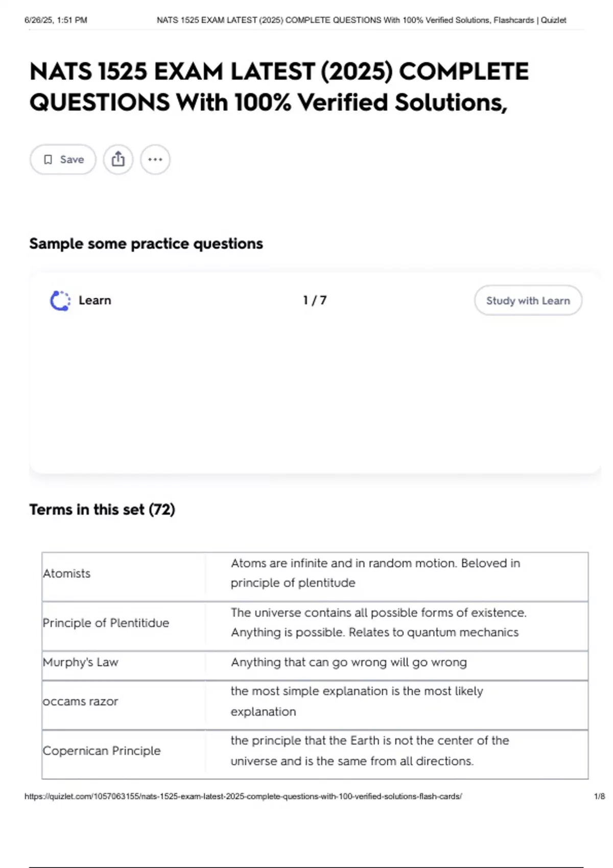
Task: Open the quizlet.com URL in the footer
Action: [x=243, y=796]
